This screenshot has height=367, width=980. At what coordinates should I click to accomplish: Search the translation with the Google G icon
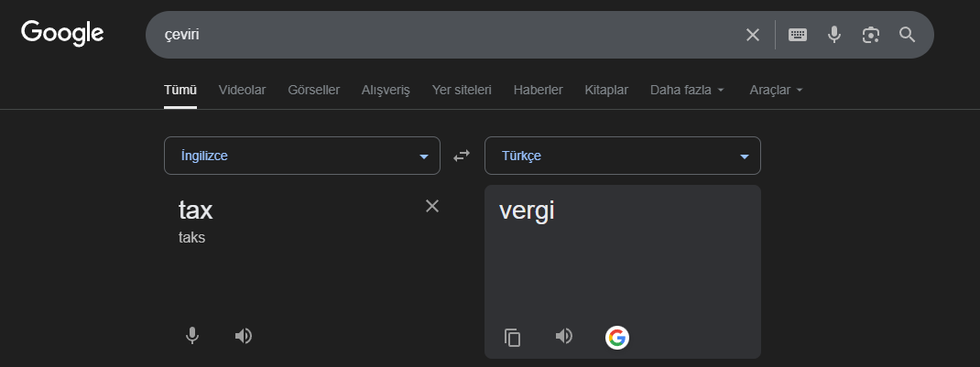617,337
